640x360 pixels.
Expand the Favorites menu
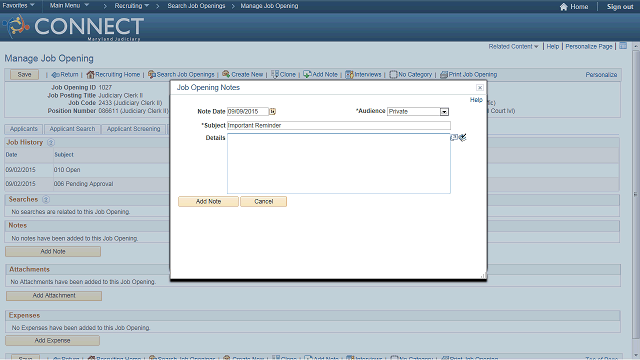pyautogui.click(x=18, y=6)
